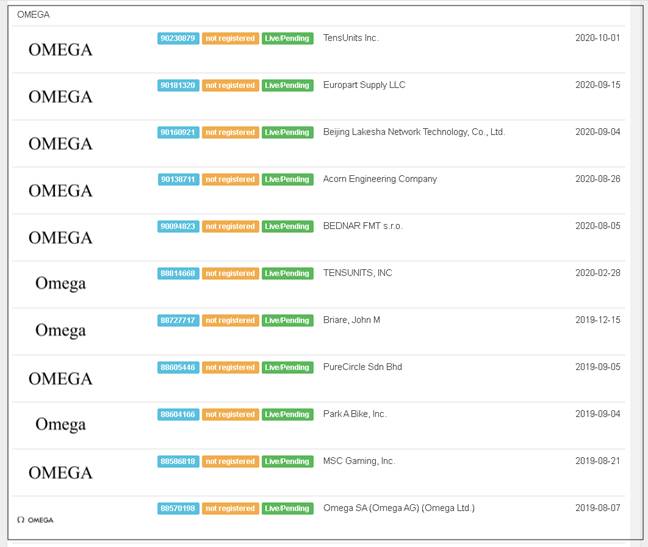This screenshot has width=648, height=547.
Task: Open the serial number badge for Europart Supply LLC
Action: tap(178, 86)
